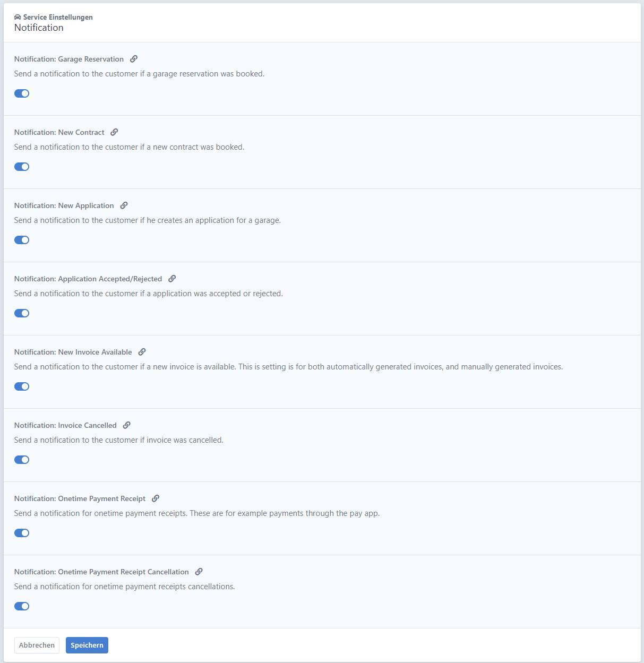Click link icon beside New Invoice Available
Image resolution: width=644 pixels, height=663 pixels.
pyautogui.click(x=142, y=352)
